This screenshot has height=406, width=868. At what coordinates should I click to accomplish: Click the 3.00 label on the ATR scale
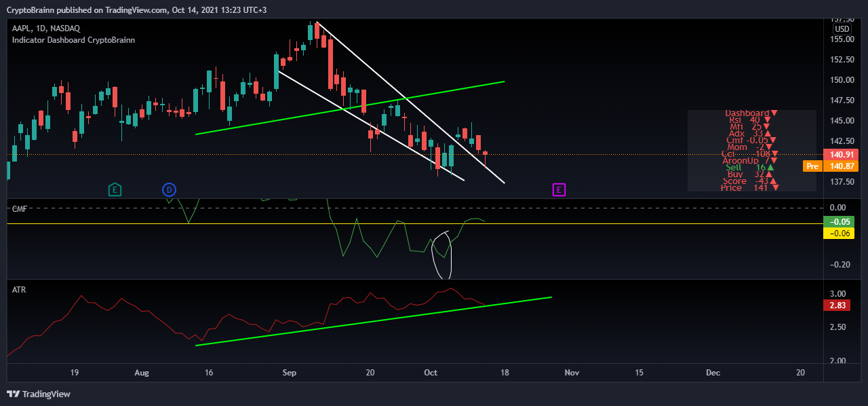tap(838, 294)
